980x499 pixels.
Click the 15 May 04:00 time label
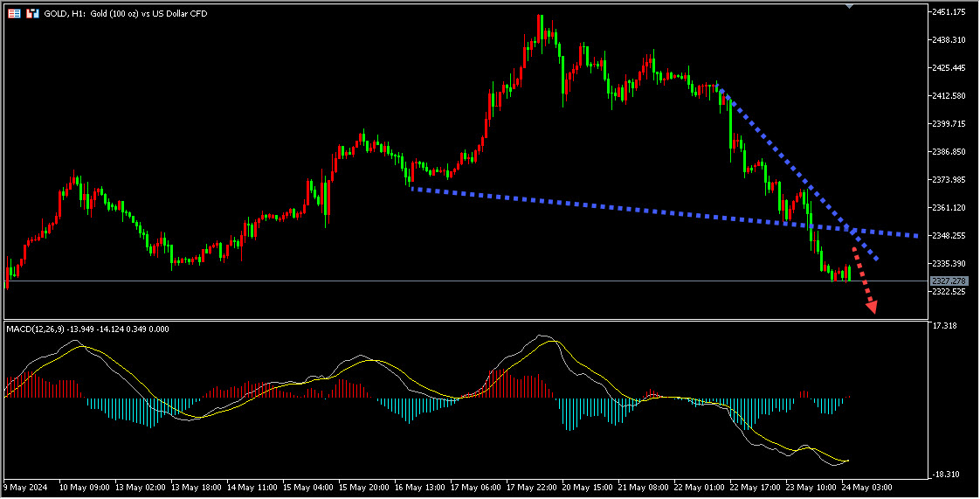click(308, 487)
